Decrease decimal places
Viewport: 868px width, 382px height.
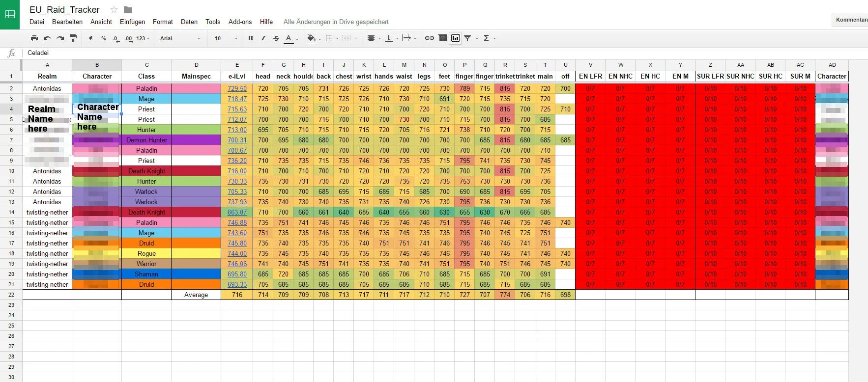click(116, 38)
